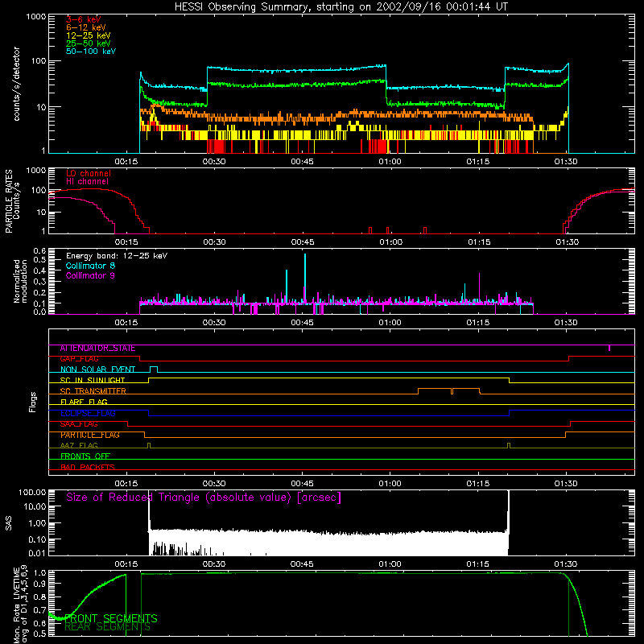The width and height of the screenshot is (644, 644).
Task: Click the SAS axis label
Action: coord(8,523)
